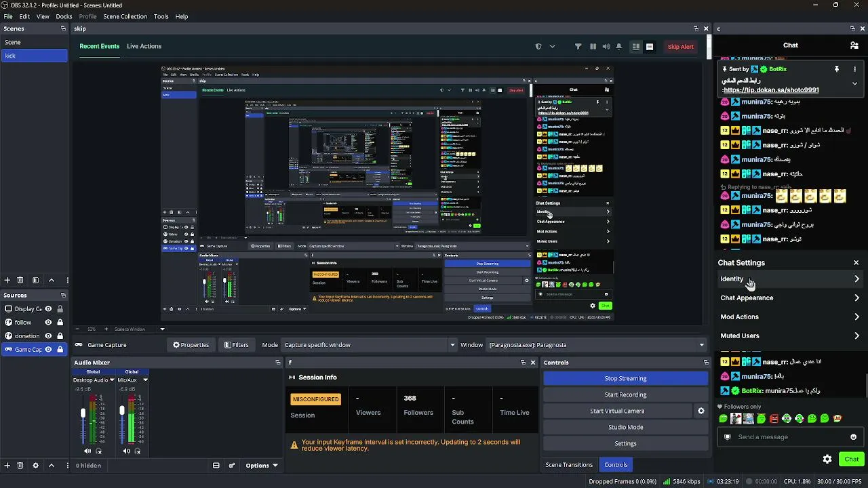The height and width of the screenshot is (488, 868).
Task: Send message with green Chat button
Action: point(852,459)
